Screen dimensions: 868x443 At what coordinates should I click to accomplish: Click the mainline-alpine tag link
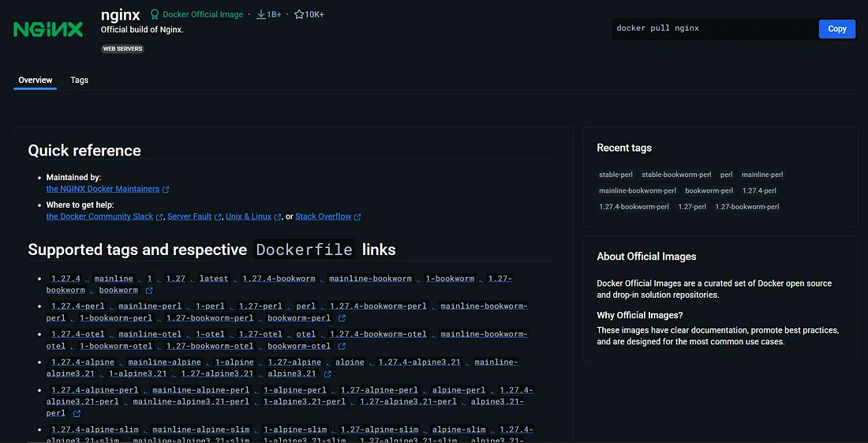(x=164, y=362)
